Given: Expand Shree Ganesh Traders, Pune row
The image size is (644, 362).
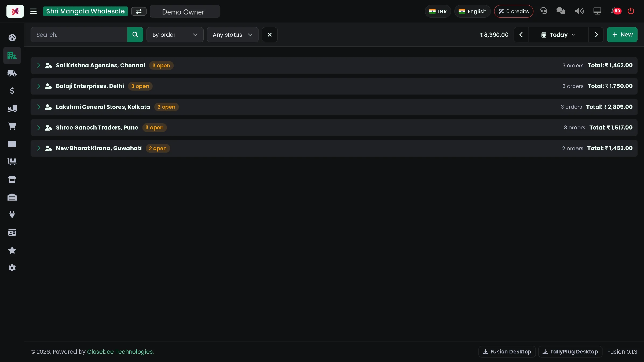Looking at the screenshot, I should pos(334,127).
